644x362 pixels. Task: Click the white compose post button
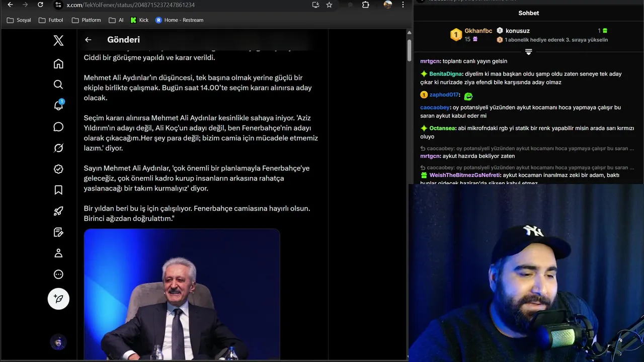[x=58, y=299]
